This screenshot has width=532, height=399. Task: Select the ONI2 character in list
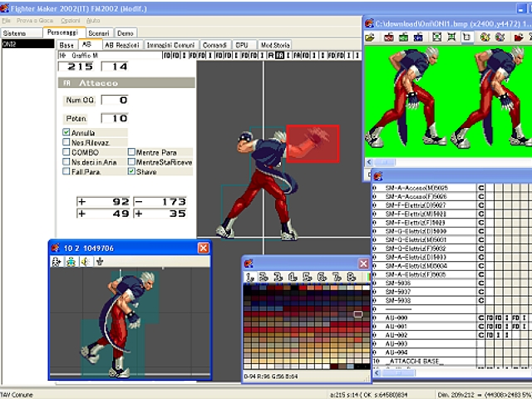pos(11,44)
